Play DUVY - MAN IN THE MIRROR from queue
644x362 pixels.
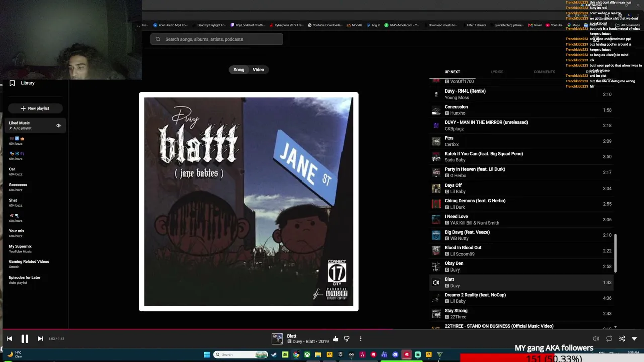(x=521, y=125)
